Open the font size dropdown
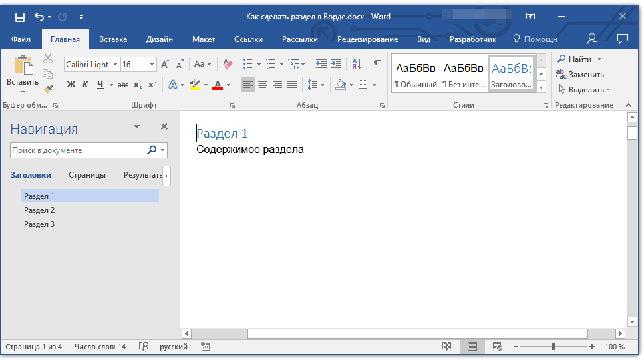 pyautogui.click(x=152, y=65)
